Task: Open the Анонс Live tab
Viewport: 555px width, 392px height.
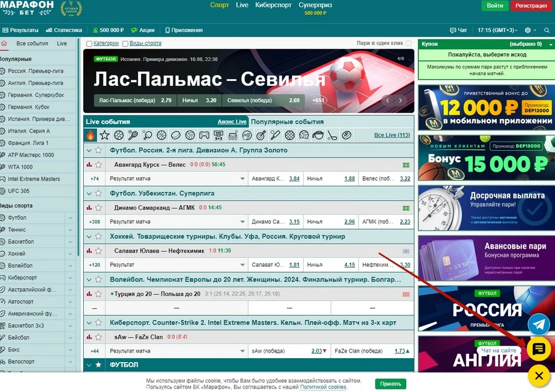Action: coord(232,121)
